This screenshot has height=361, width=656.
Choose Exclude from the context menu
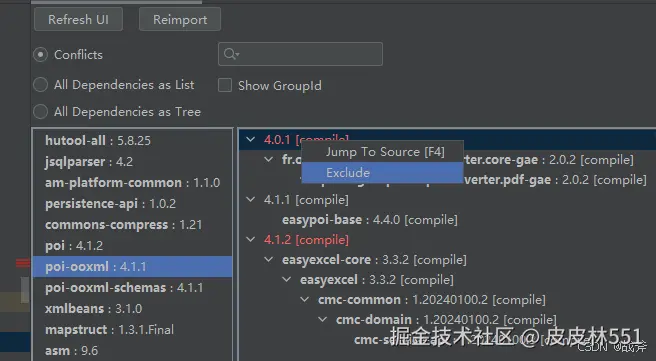[x=382, y=172]
